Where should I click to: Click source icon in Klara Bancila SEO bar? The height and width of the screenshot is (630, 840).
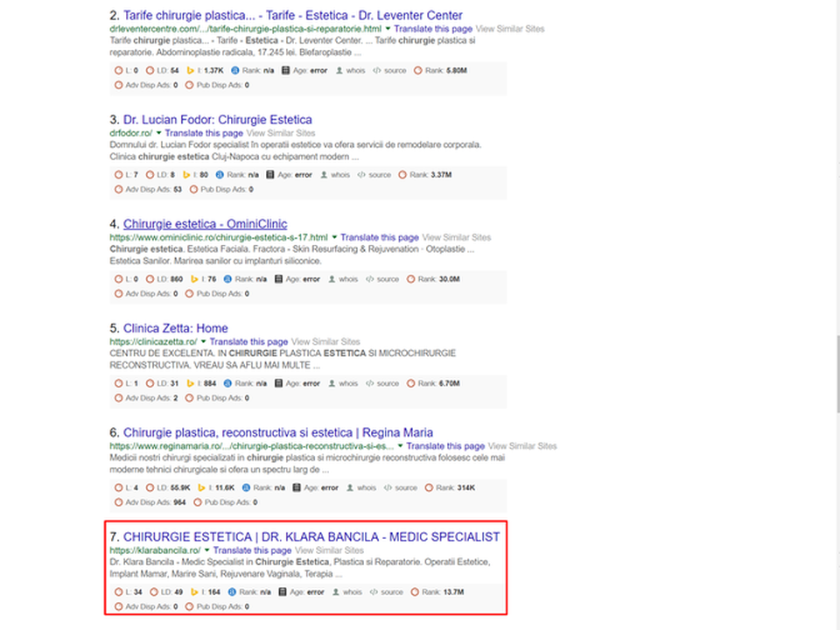tap(374, 592)
